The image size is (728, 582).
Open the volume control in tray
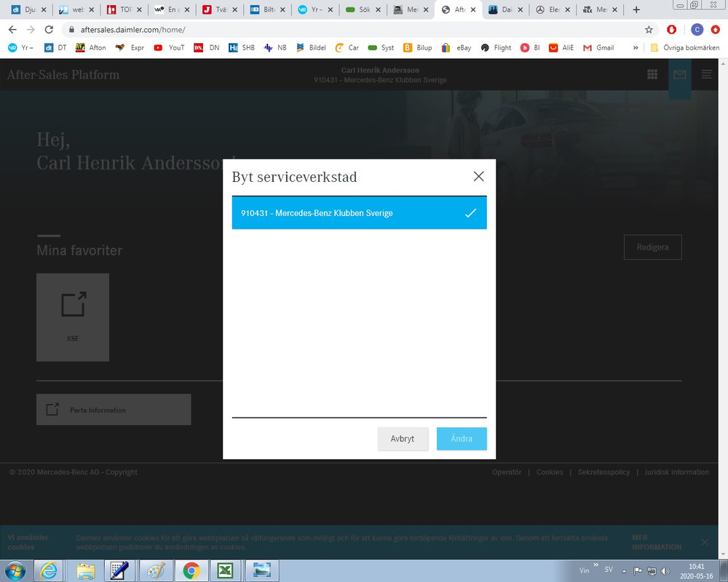tap(665, 571)
